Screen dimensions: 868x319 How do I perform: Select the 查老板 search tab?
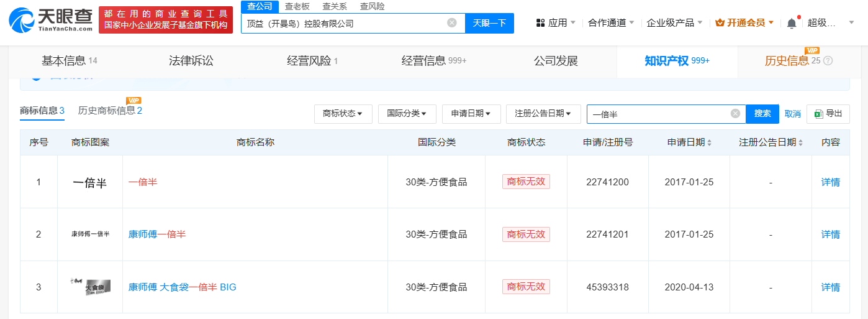tap(297, 6)
